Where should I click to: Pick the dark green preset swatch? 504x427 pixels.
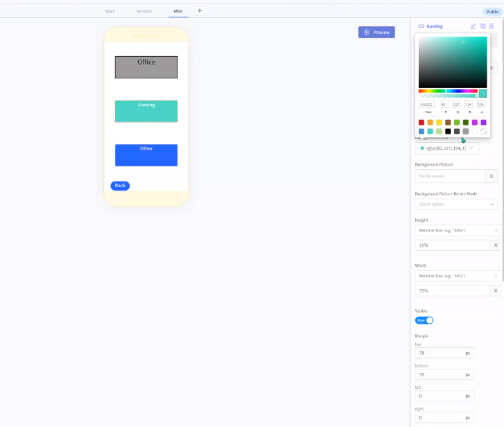(466, 123)
